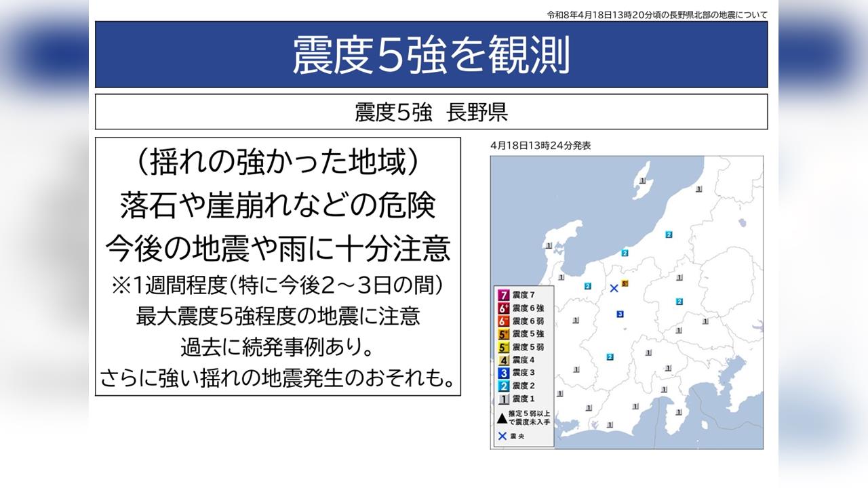Screen dimensions: 868x488
Task: Select the 震度4 legend icon
Action: click(x=503, y=360)
